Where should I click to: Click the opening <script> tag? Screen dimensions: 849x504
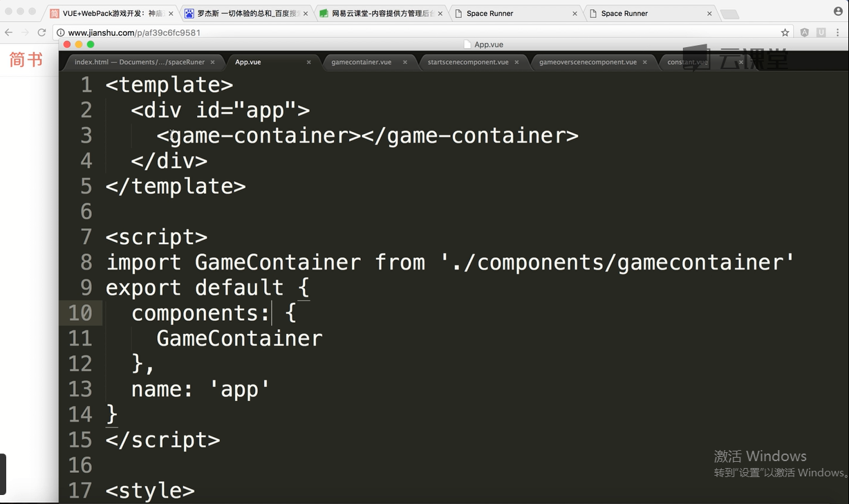(x=156, y=237)
